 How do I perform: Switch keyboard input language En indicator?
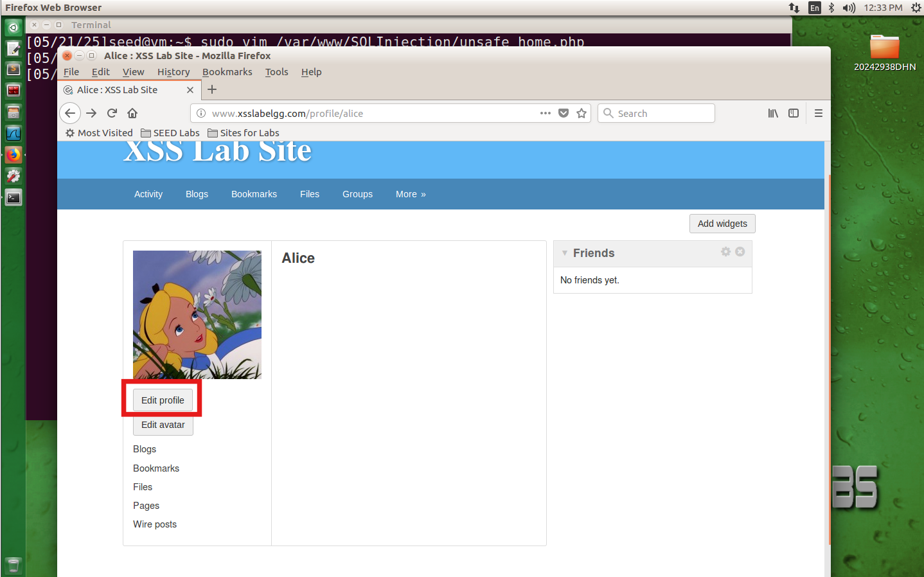(815, 8)
